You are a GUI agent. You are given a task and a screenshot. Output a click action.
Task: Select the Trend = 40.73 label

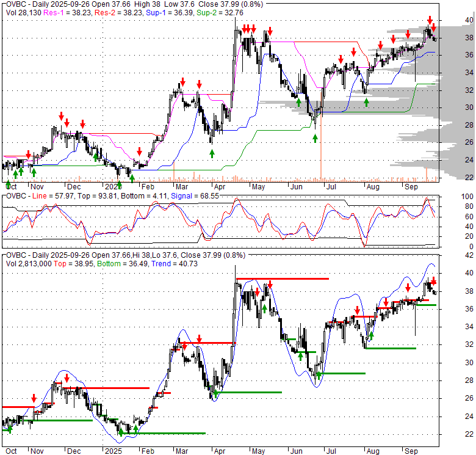175,264
